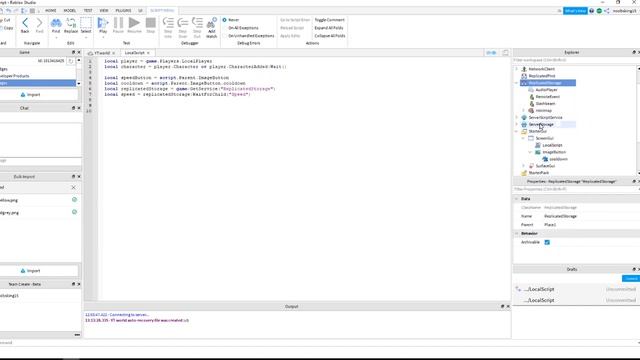Open the TEST ribbon tab
The height and width of the screenshot is (360, 640).
click(88, 10)
